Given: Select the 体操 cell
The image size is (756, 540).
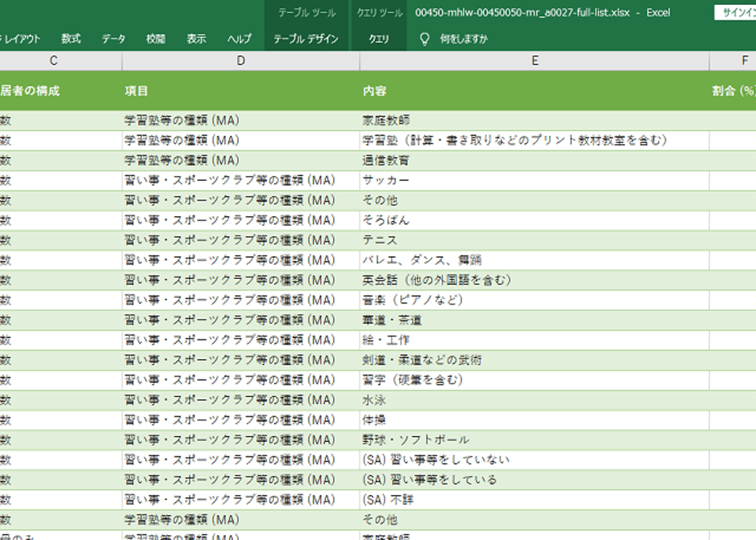Looking at the screenshot, I should [x=534, y=420].
